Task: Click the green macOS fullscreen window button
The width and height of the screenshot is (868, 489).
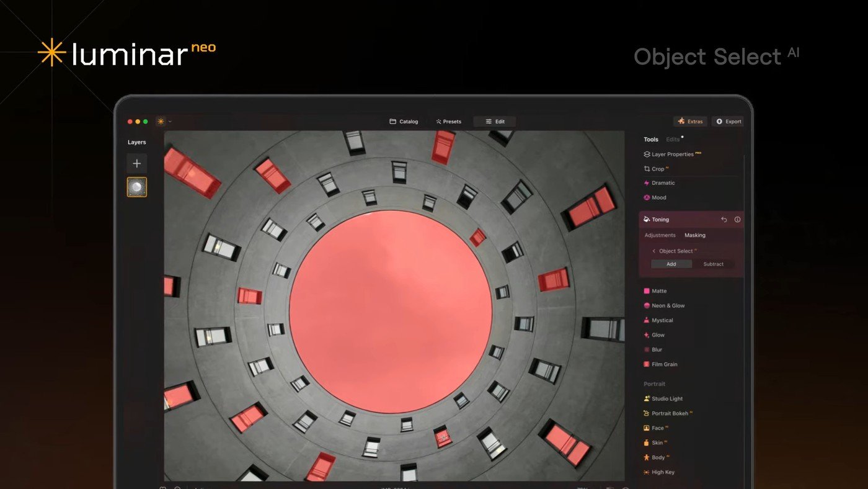Action: 145,122
